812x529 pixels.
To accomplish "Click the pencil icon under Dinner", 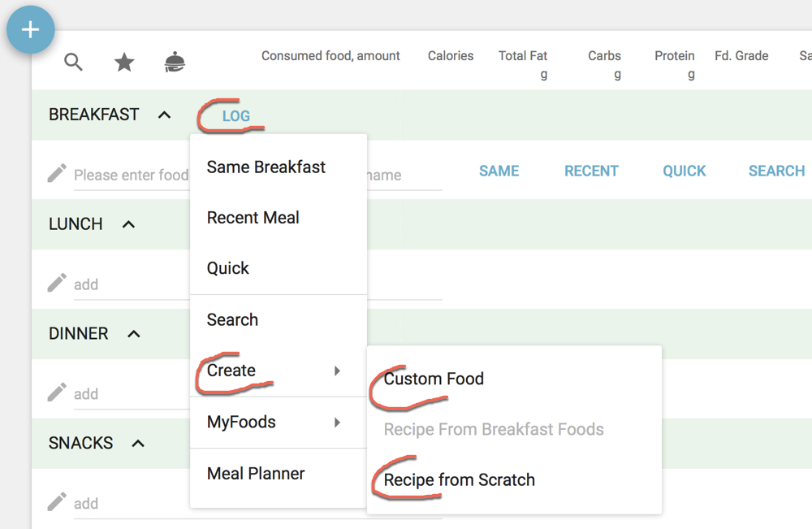I will (x=56, y=392).
